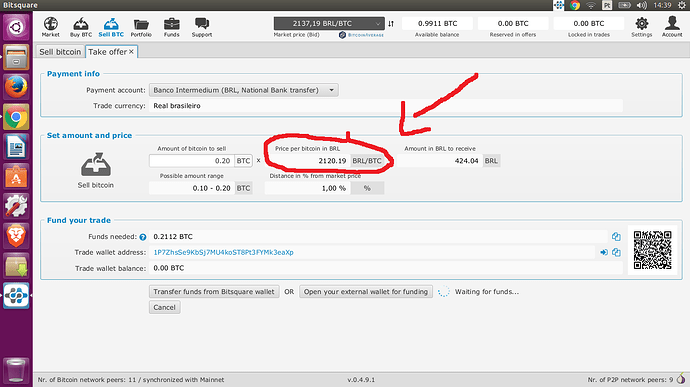Viewport: 690px width, 387px height.
Task: Close the Take offer tab
Action: pyautogui.click(x=131, y=52)
